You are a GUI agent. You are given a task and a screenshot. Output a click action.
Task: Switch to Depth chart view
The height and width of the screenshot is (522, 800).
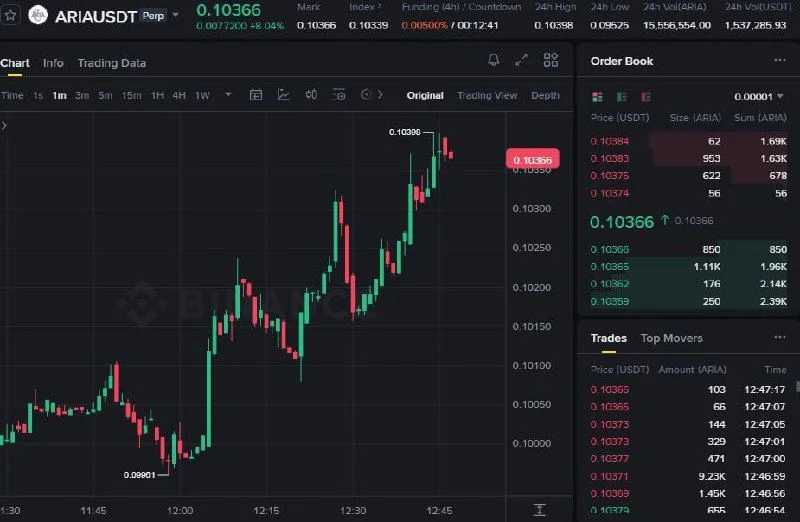[x=545, y=95]
